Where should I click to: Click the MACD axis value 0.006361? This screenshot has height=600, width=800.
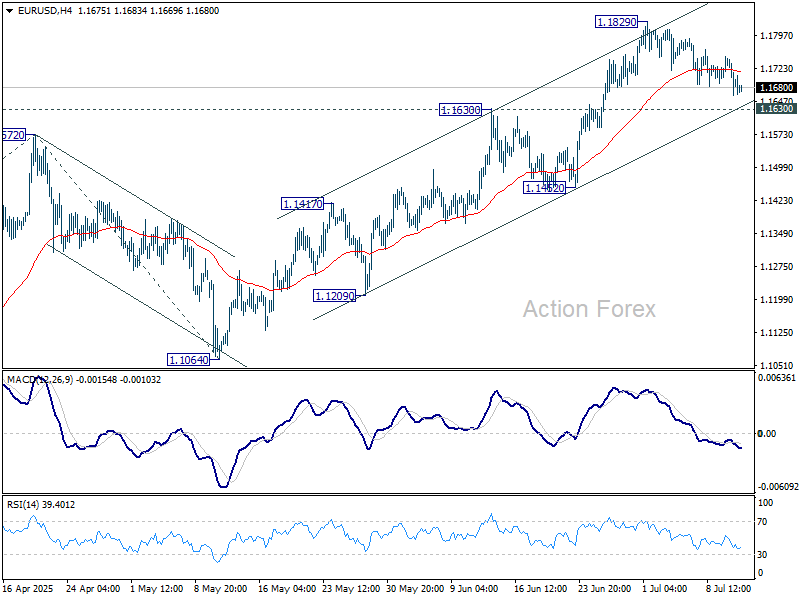point(777,378)
